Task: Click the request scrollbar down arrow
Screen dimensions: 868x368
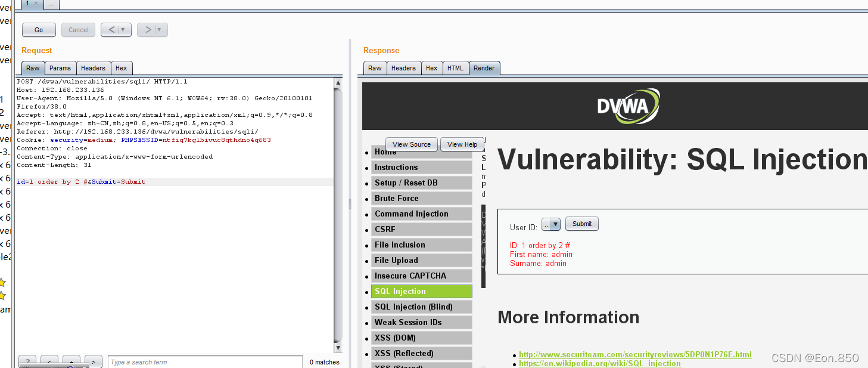Action: pyautogui.click(x=338, y=347)
